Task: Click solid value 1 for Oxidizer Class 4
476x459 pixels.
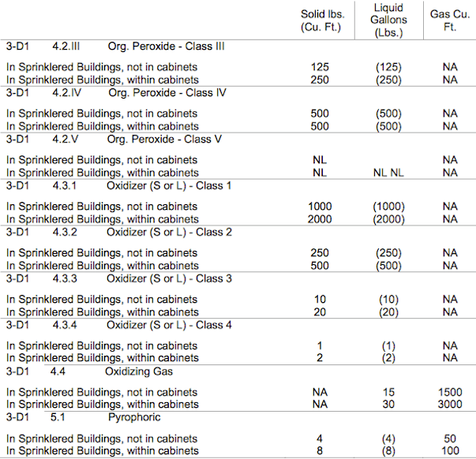Action: [320, 346]
